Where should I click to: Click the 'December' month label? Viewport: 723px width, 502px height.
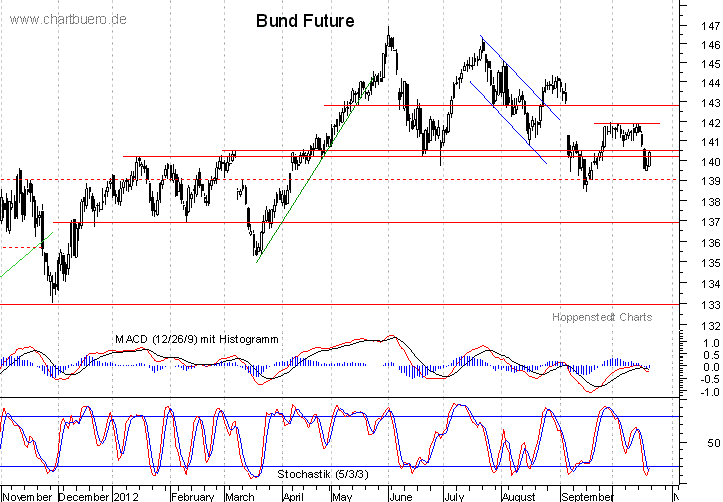[84, 497]
